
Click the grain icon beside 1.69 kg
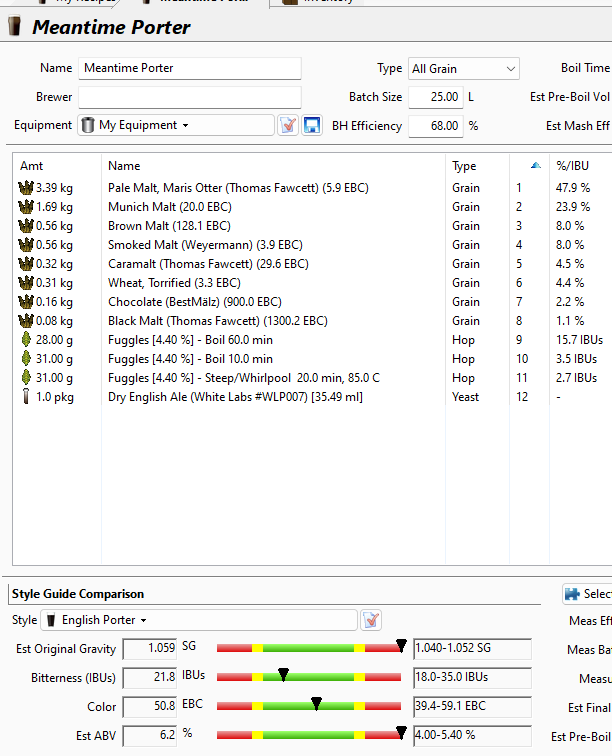pos(26,207)
